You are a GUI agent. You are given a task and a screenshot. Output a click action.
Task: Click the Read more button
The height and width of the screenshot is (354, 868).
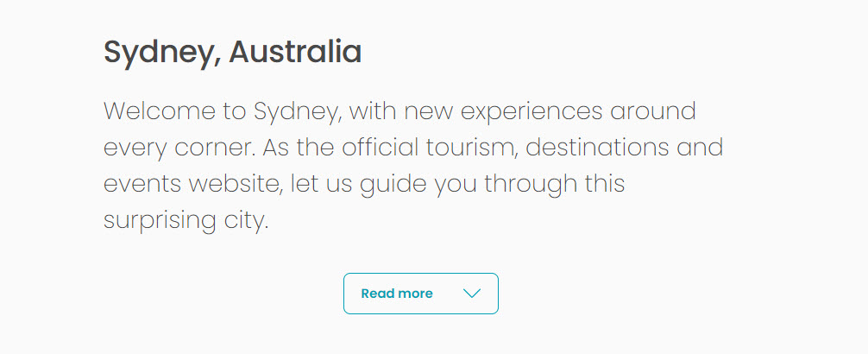click(x=421, y=294)
